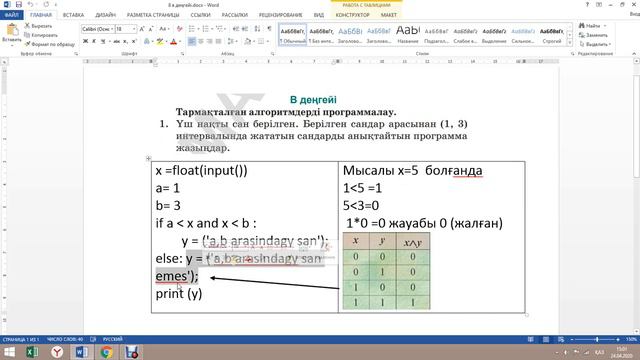The image size is (640, 360).
Task: Sort the selected text
Action: point(257,29)
